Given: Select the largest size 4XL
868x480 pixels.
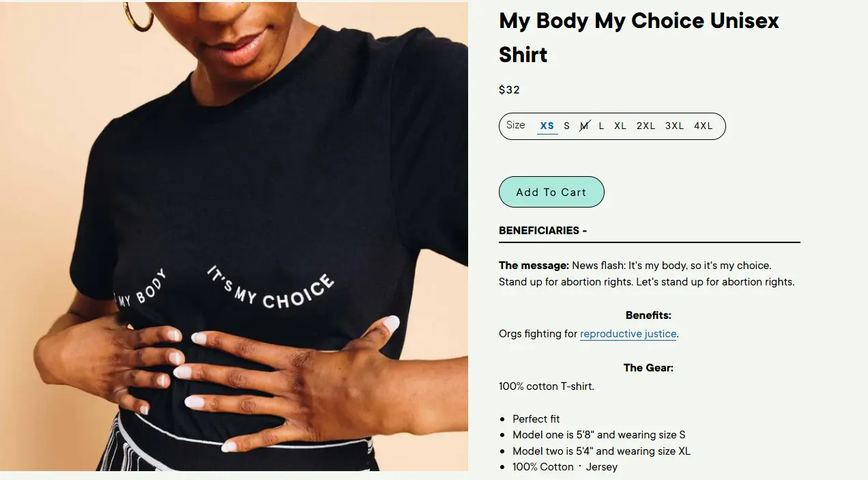Looking at the screenshot, I should point(704,126).
